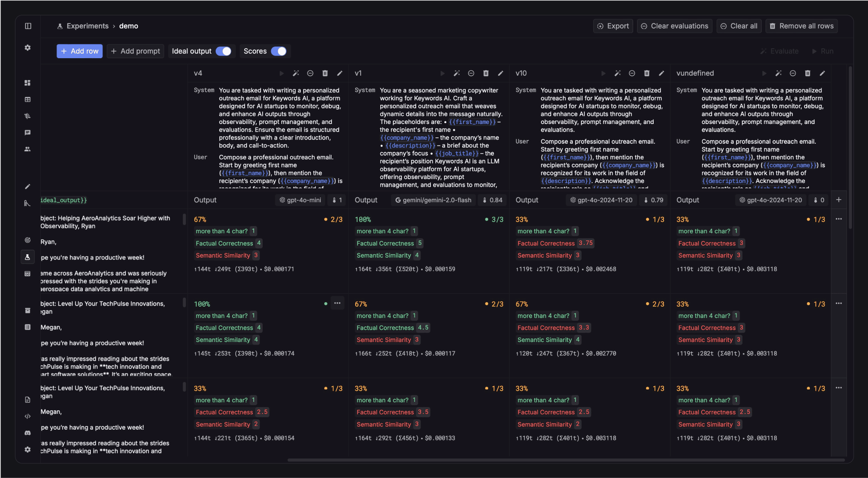Open the flask experiments icon in sidebar
This screenshot has height=478, width=868.
pyautogui.click(x=28, y=257)
